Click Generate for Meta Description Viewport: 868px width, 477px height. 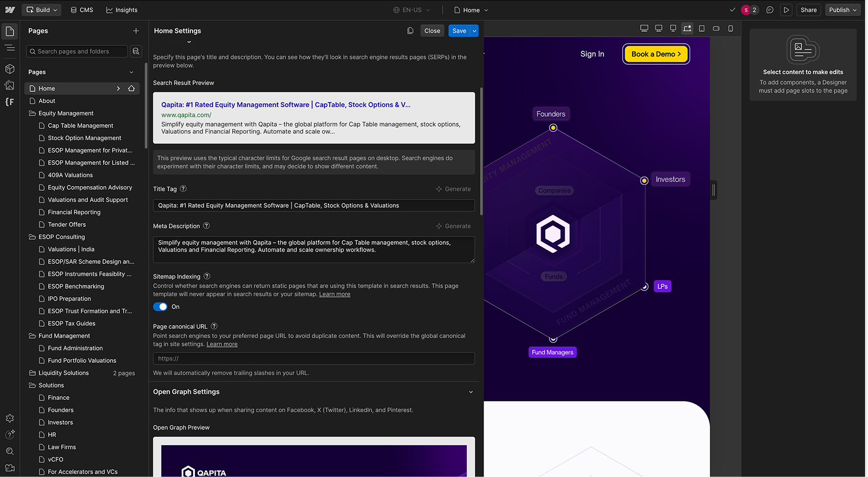[x=453, y=226]
